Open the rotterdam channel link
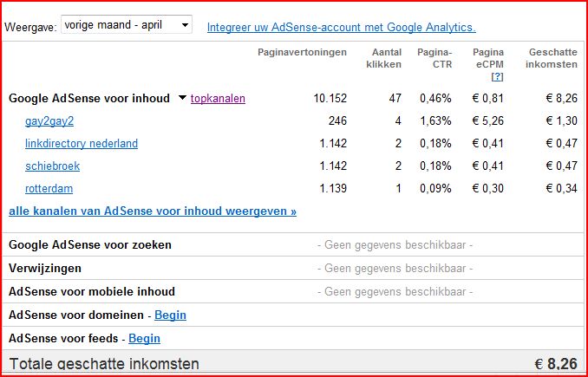 click(49, 189)
